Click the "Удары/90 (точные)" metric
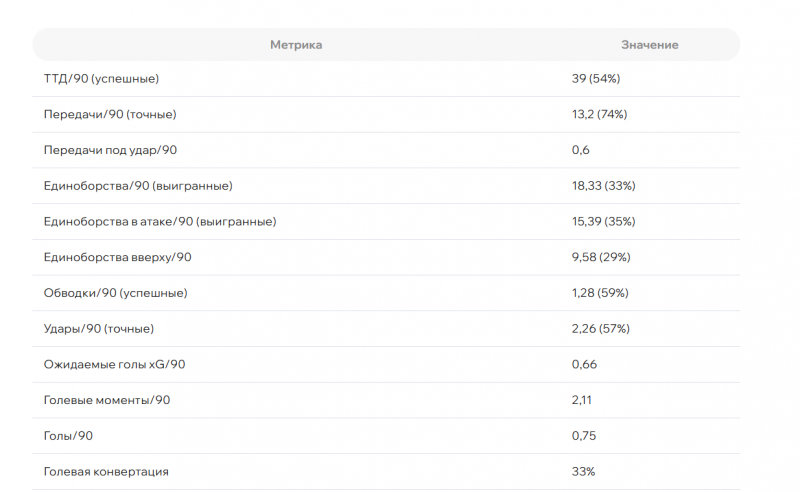 99,328
